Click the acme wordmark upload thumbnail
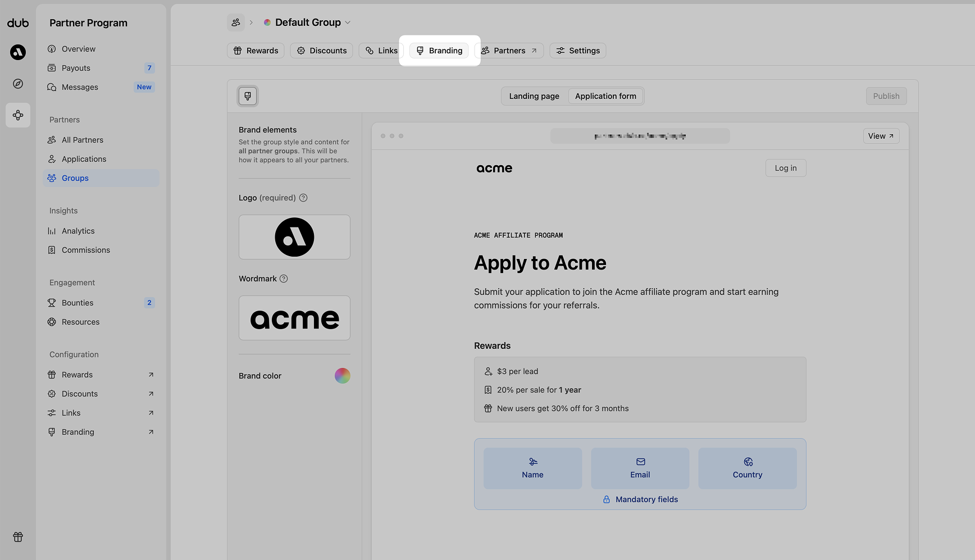The height and width of the screenshot is (560, 975). coord(294,318)
